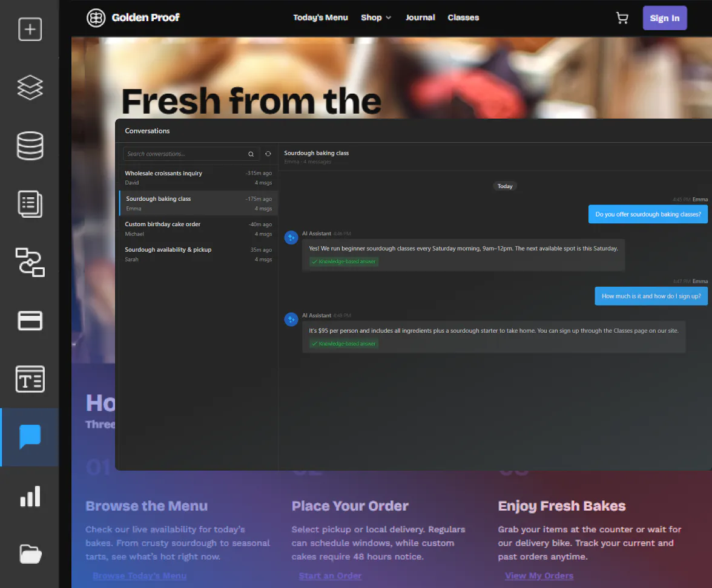
Task: Open the layers panel from the sidebar
Action: [x=30, y=87]
